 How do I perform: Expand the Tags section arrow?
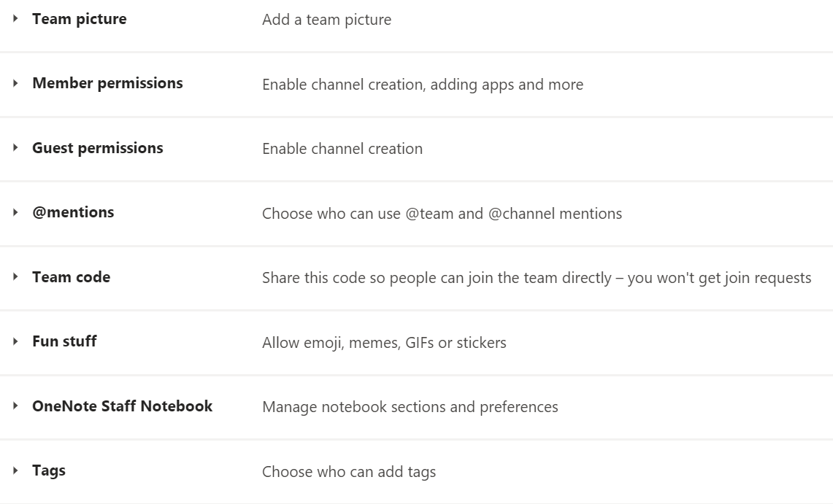(15, 470)
